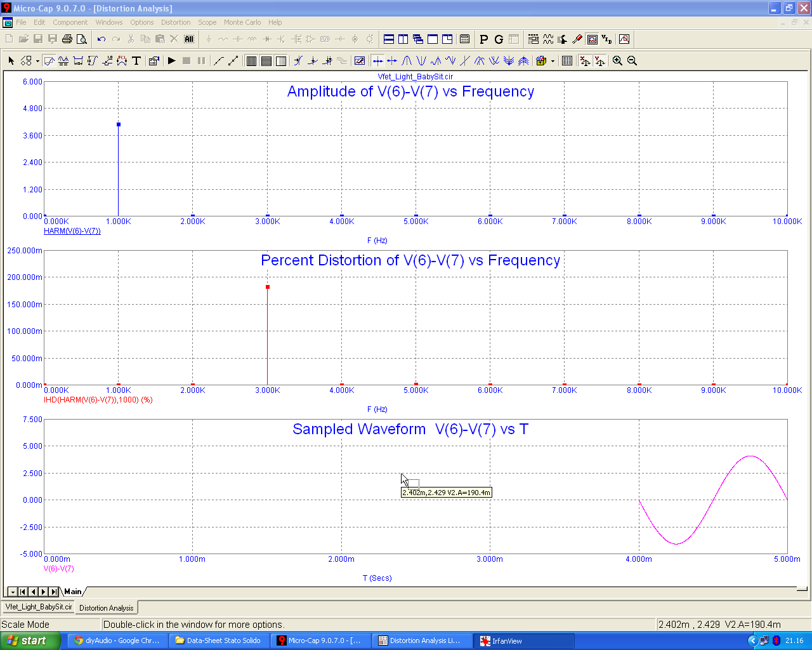The width and height of the screenshot is (812, 650).
Task: Expand dropdown arrow beside shapes tool
Action: point(37,62)
